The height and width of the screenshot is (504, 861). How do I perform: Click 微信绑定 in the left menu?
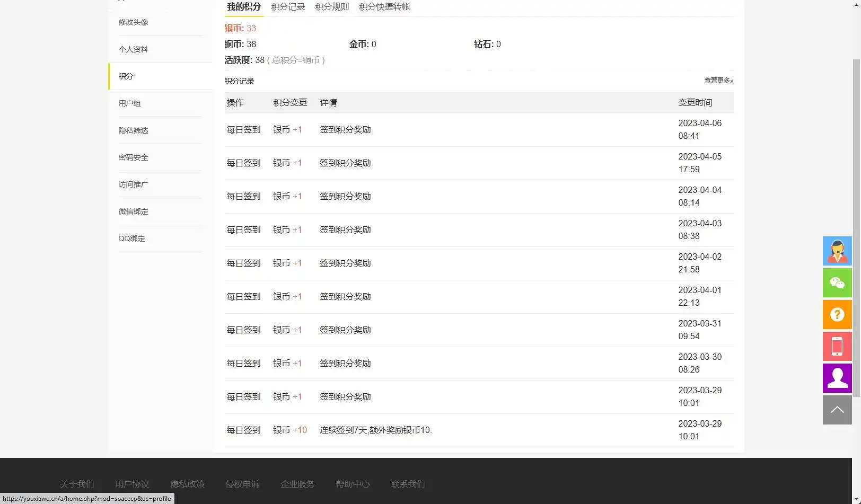coord(134,211)
